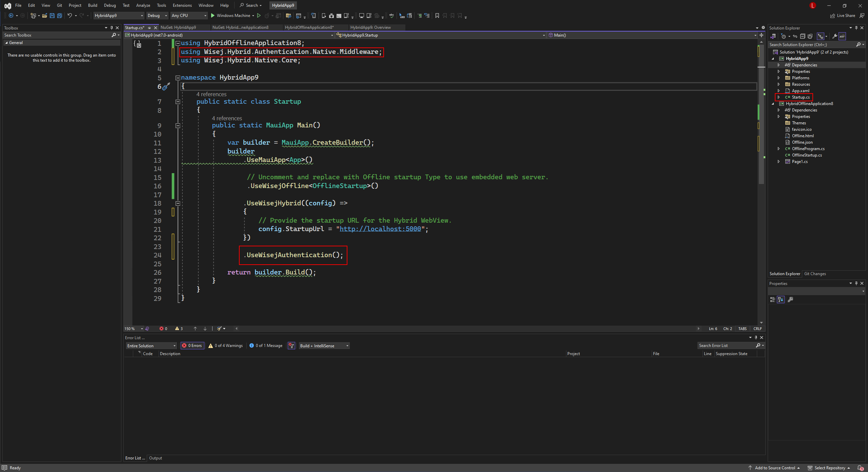
Task: Open Solution Explorer Properties wrench icon
Action: (x=834, y=36)
